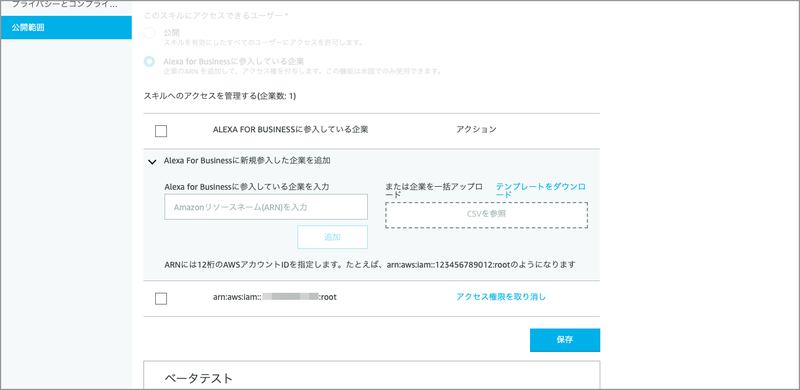This screenshot has width=800, height=390.
Task: Select the Alexa for Business参入企業 radio option
Action: pyautogui.click(x=149, y=62)
